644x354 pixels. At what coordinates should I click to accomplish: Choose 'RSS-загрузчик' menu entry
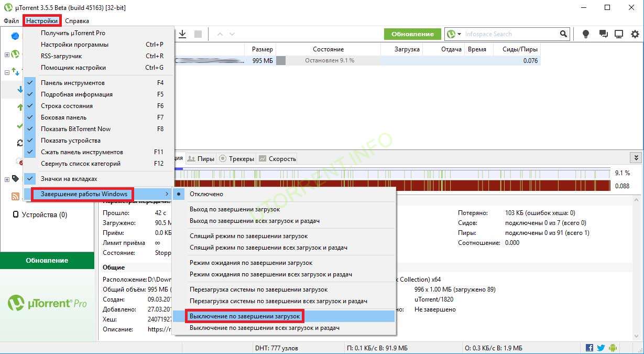(99, 56)
